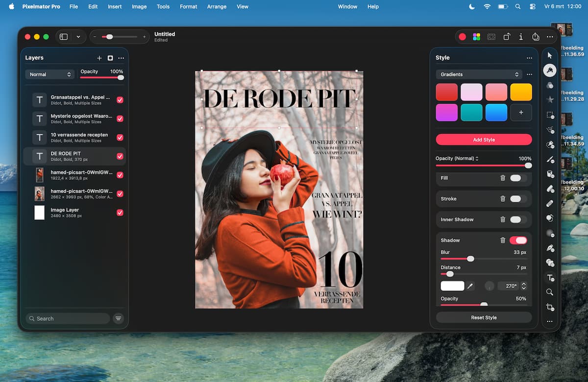Open the info inspector icon
Image resolution: width=588 pixels, height=382 pixels.
[x=521, y=37]
